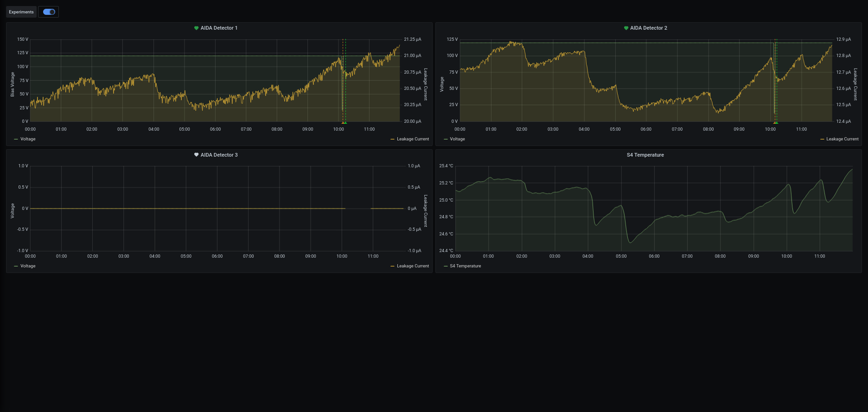
Task: Toggle Leakage Current series in Detector 2 legend
Action: click(842, 139)
